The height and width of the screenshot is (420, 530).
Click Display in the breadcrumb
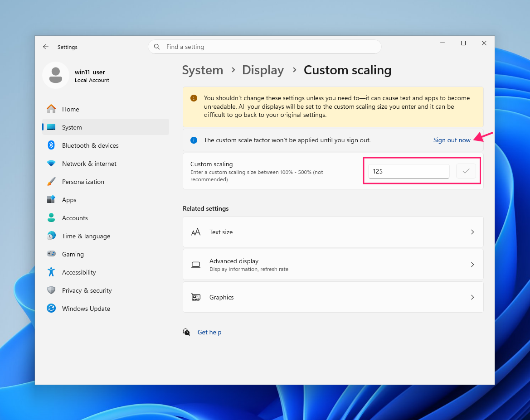263,70
